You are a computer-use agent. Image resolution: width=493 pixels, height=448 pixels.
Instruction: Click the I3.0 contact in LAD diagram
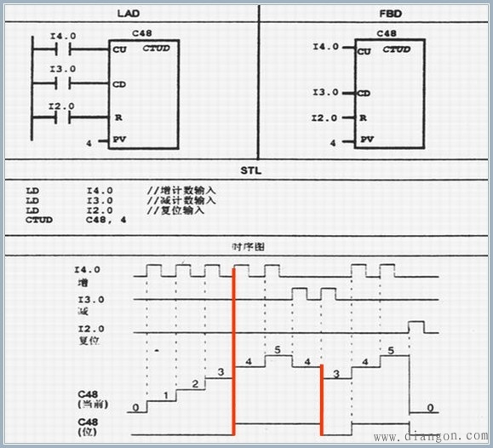point(63,83)
